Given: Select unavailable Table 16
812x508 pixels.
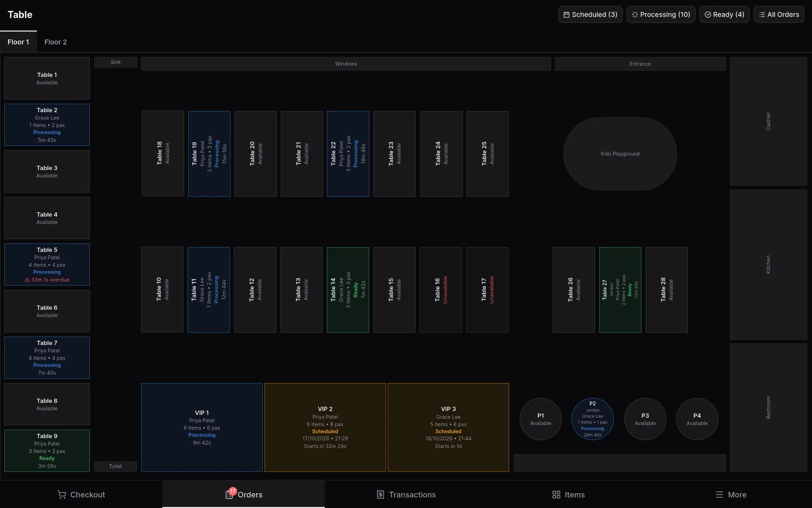Looking at the screenshot, I should pyautogui.click(x=441, y=290).
